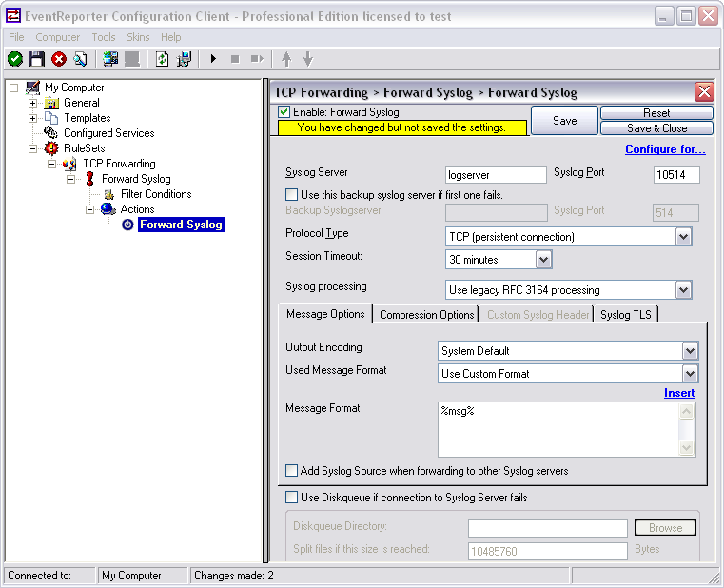
Task: Click the restart service toolbar icon
Action: click(x=257, y=59)
